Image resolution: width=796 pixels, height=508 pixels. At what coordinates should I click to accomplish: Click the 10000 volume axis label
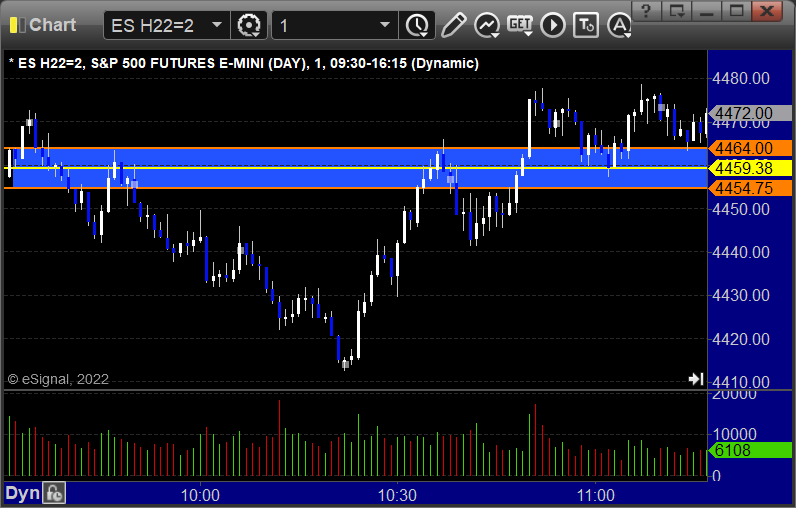[734, 434]
